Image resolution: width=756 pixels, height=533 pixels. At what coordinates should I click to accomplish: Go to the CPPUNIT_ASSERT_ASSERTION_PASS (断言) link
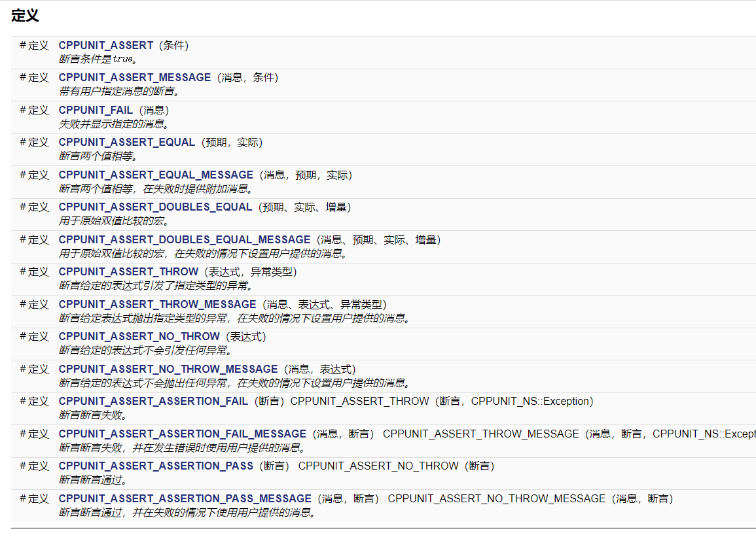156,466
